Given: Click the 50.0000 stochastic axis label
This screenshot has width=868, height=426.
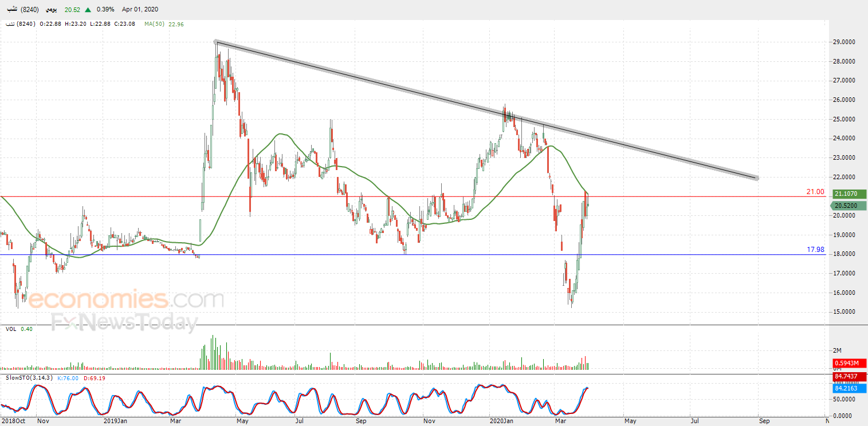Looking at the screenshot, I should (x=845, y=399).
